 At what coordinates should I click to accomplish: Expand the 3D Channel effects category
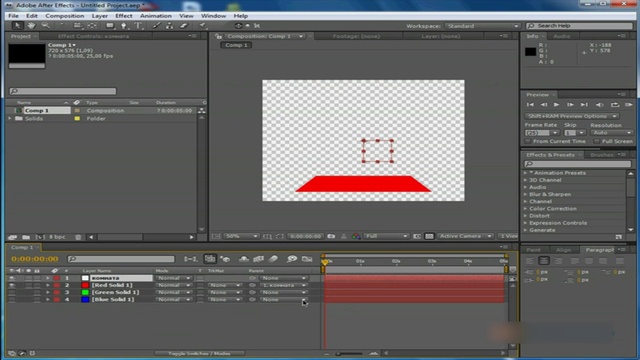pyautogui.click(x=526, y=180)
